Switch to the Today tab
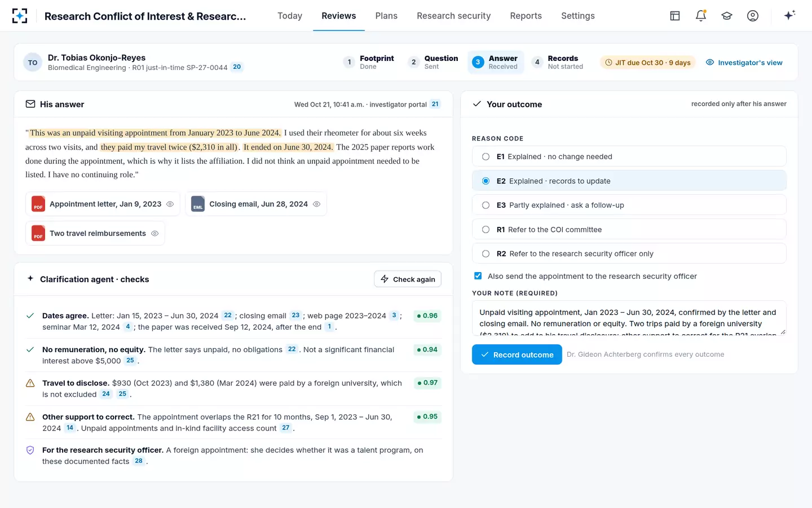The image size is (812, 508). pos(290,16)
